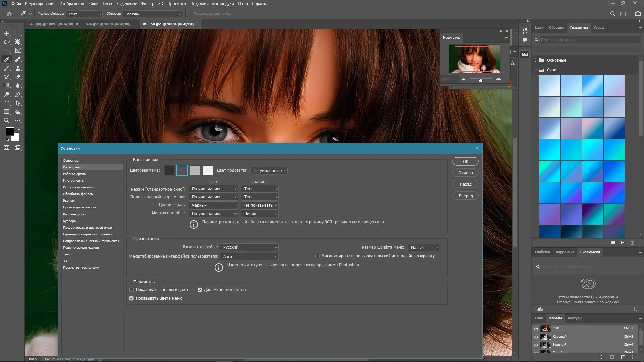Select the blue color theme swatch
Viewport: 644px width, 362px height.
(182, 170)
